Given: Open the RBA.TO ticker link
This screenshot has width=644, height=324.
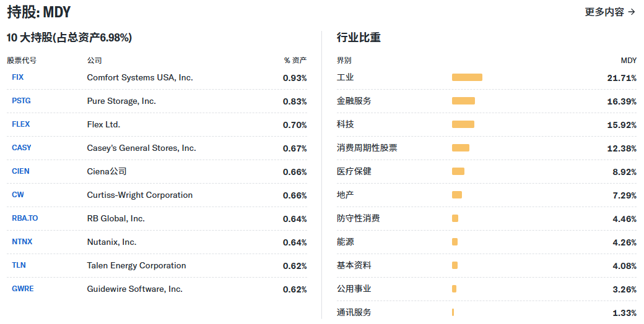Looking at the screenshot, I should 25,218.
